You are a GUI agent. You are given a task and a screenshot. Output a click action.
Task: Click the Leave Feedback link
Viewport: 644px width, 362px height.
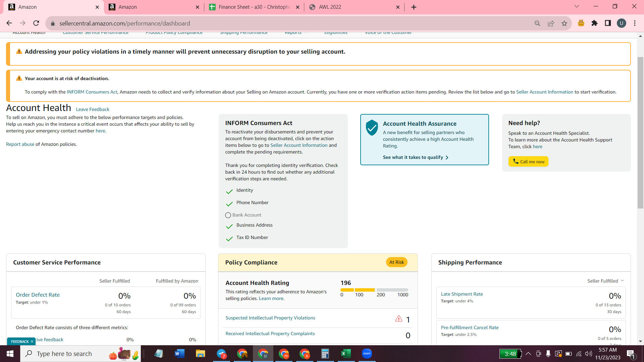[x=93, y=109]
